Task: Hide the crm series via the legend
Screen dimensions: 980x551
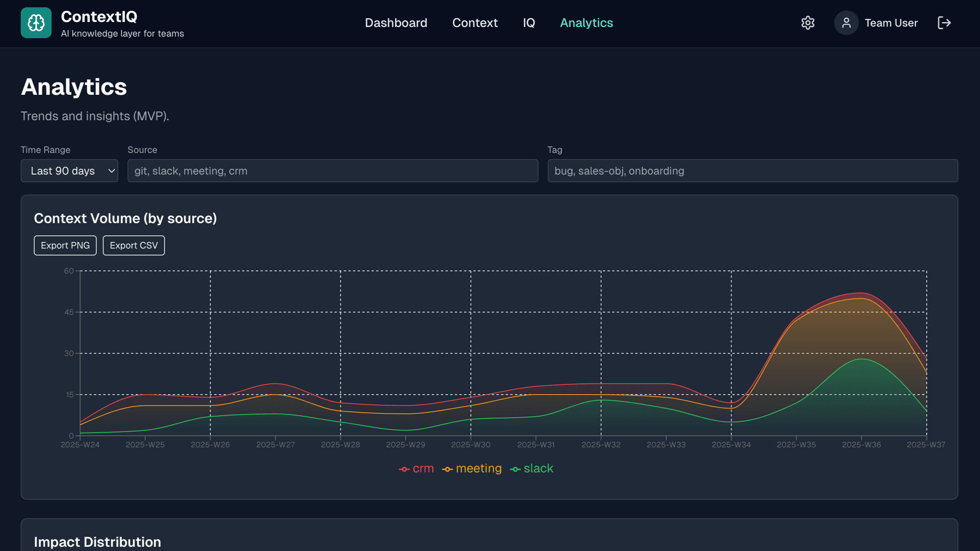Action: point(423,469)
